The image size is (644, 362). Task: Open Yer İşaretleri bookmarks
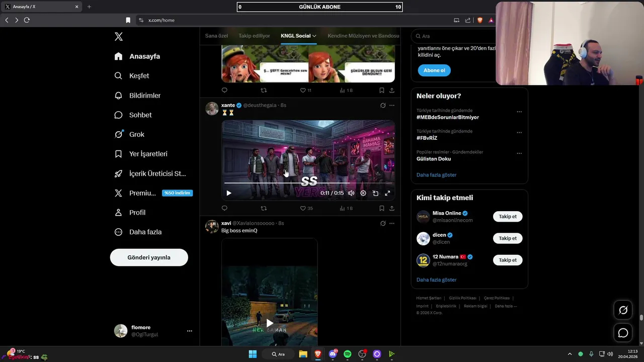click(141, 154)
